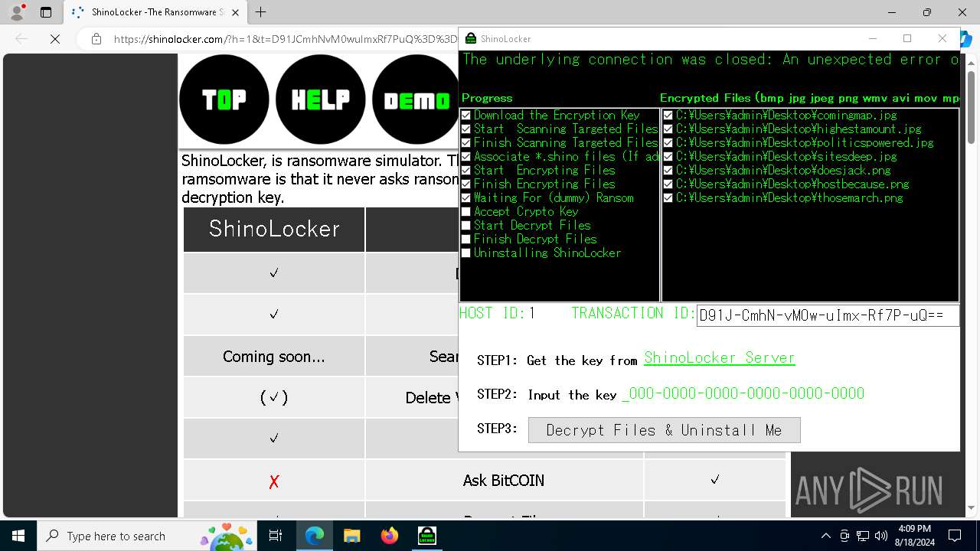
Task: Click Finish Decrypt Files progress text
Action: (535, 239)
